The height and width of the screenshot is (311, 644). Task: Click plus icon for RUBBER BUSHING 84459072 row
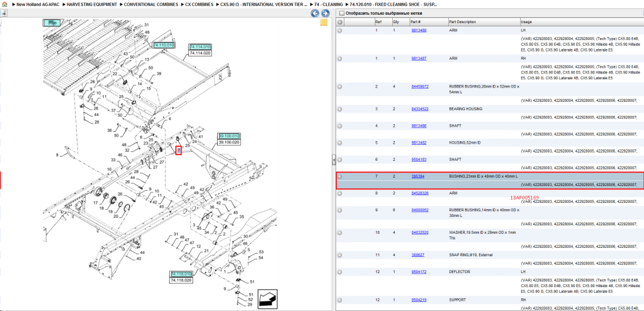[x=340, y=87]
